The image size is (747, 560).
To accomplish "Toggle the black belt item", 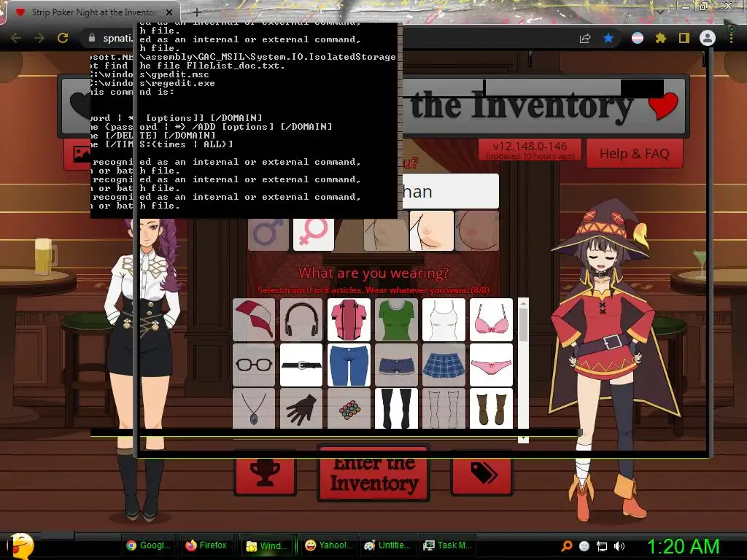I will (301, 365).
